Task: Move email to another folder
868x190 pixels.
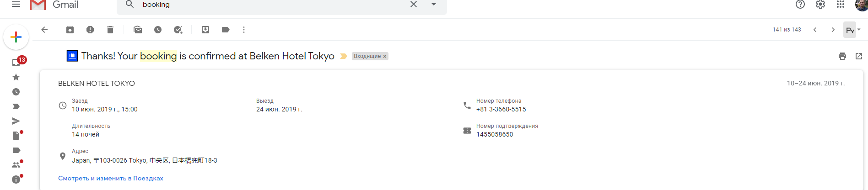Action: tap(205, 30)
